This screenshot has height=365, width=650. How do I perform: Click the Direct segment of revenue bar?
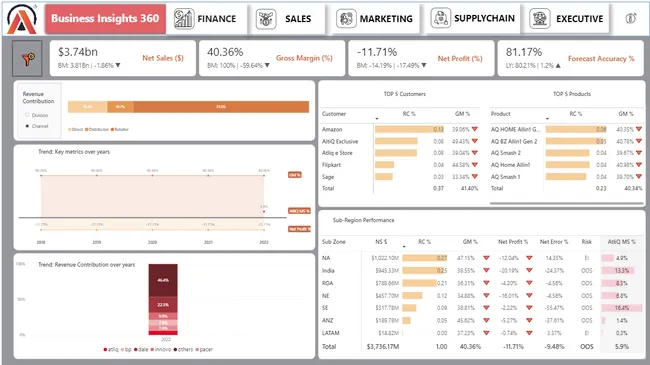coord(87,107)
